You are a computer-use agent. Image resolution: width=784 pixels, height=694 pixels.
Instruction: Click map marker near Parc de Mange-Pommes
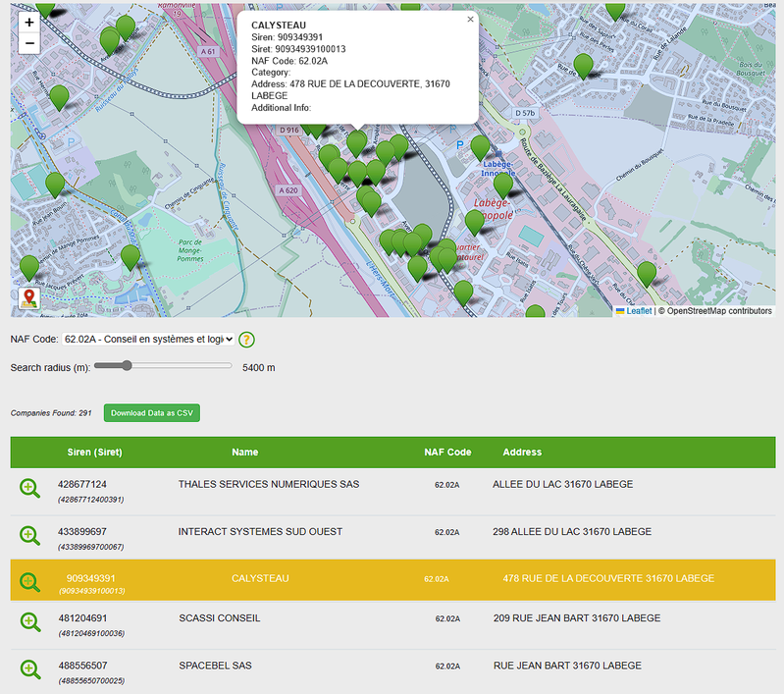131,258
